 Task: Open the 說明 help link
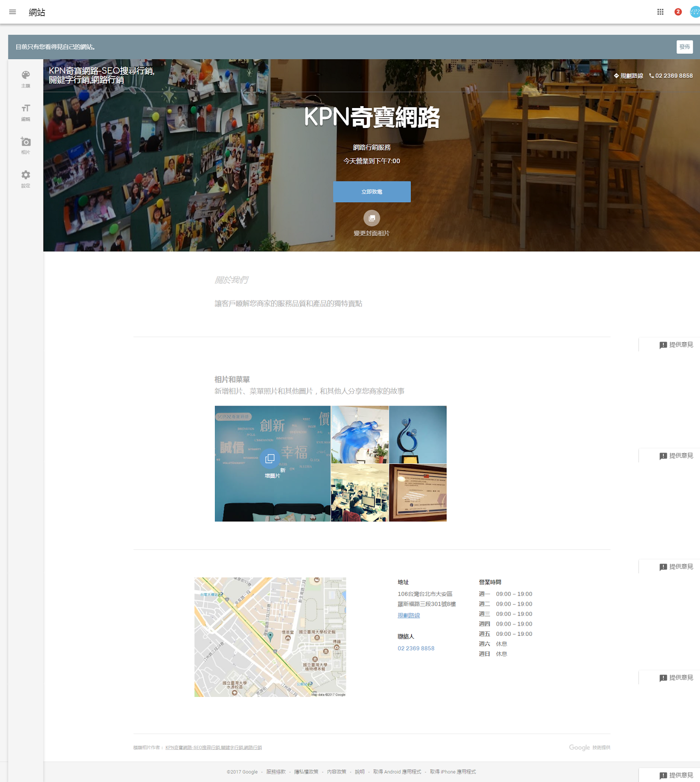pos(360,772)
